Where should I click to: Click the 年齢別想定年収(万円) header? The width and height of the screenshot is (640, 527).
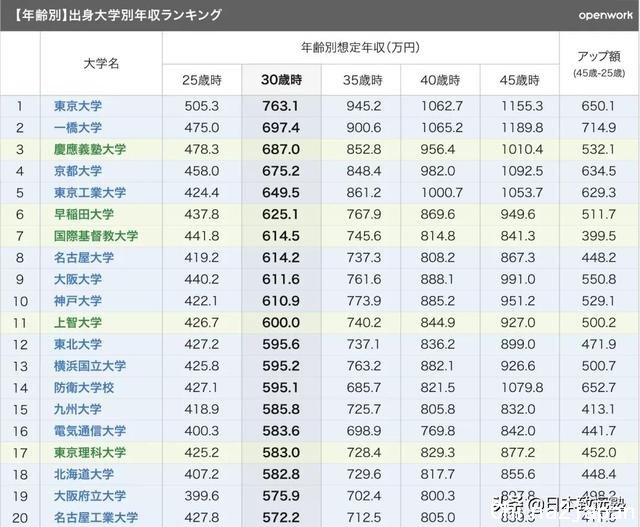coord(360,48)
